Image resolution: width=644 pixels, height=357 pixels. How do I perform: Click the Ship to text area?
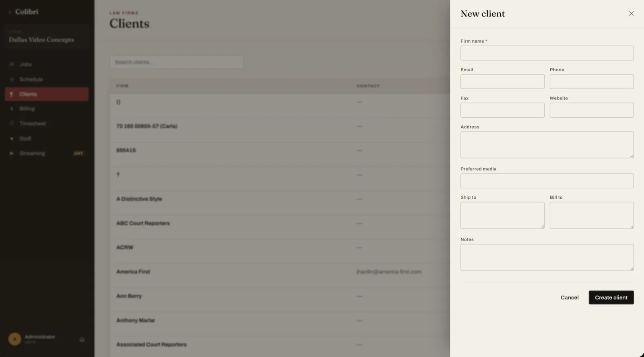(502, 215)
